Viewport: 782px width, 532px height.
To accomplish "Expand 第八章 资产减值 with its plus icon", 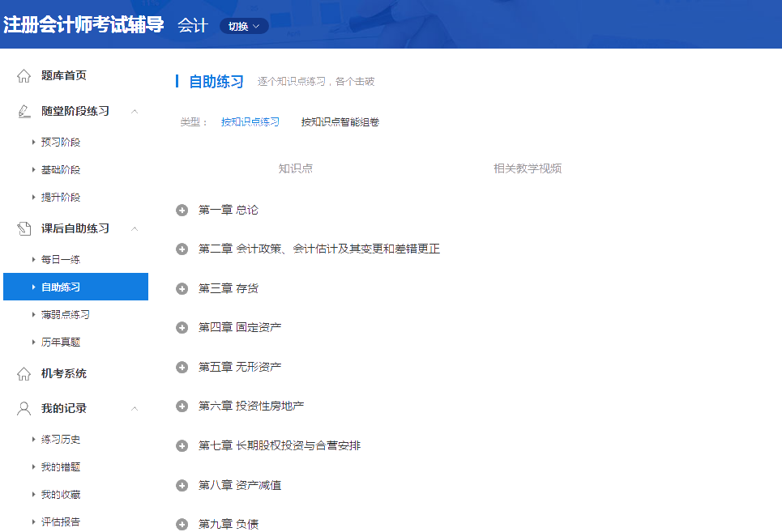I will (x=182, y=484).
